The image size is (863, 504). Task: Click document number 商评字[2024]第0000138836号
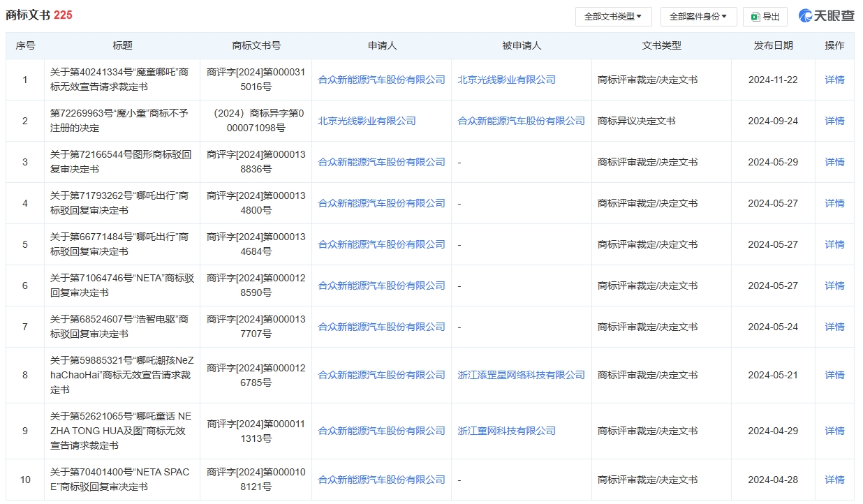click(x=256, y=162)
